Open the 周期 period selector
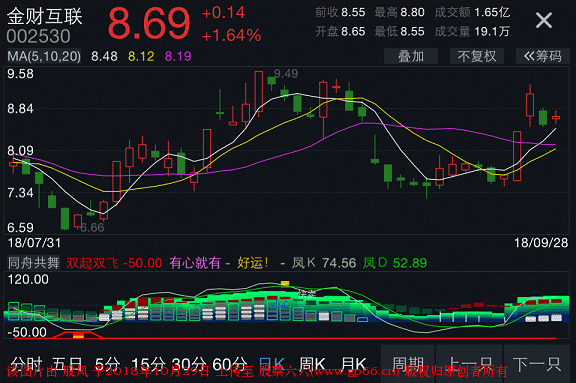The width and height of the screenshot is (576, 383). 408,364
